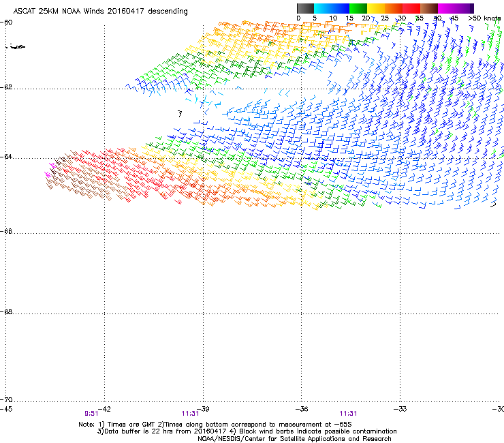504x443 pixels.
Task: Click the cyan-to-blue 5–15 knots color bar segment
Action: coord(332,8)
